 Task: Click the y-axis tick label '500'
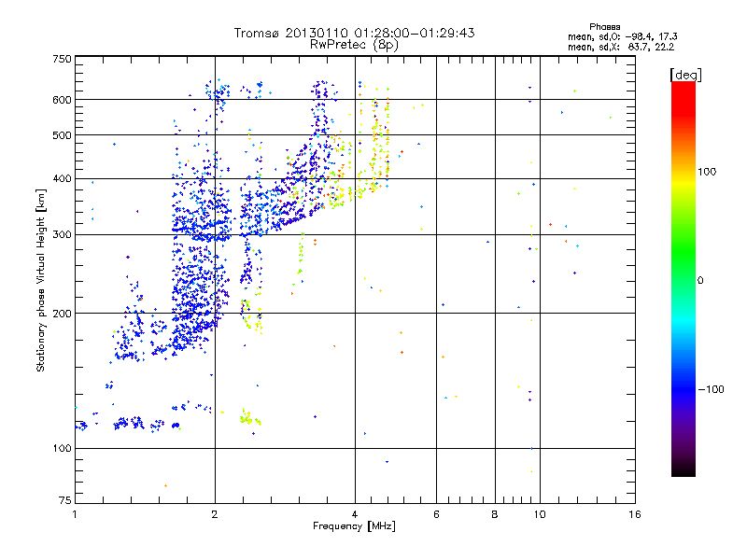coord(62,135)
